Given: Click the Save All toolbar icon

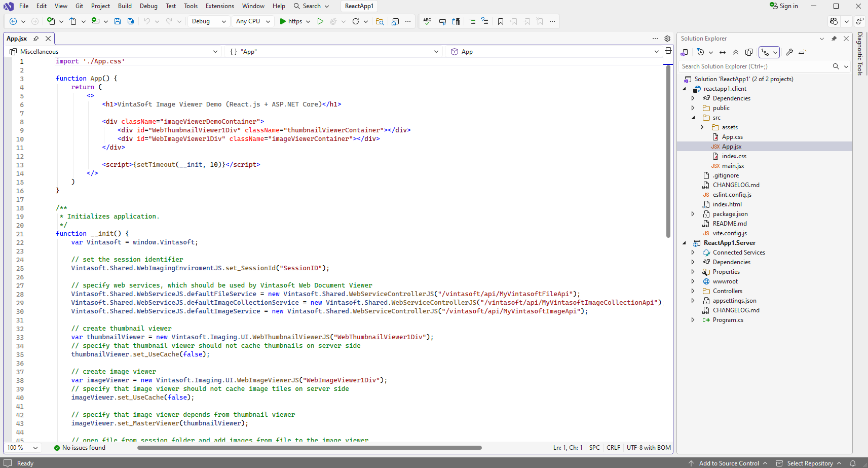Looking at the screenshot, I should 131,21.
